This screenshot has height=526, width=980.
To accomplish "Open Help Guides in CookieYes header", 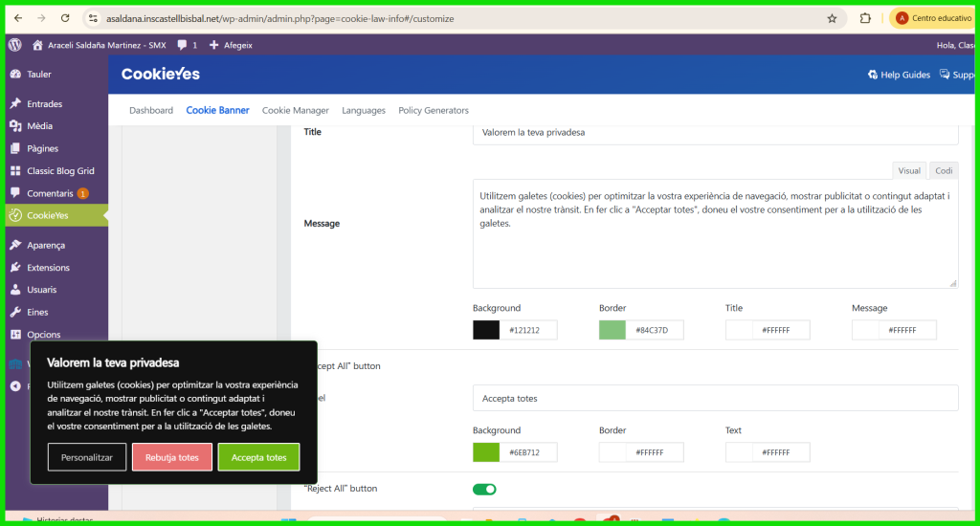I will (x=899, y=75).
